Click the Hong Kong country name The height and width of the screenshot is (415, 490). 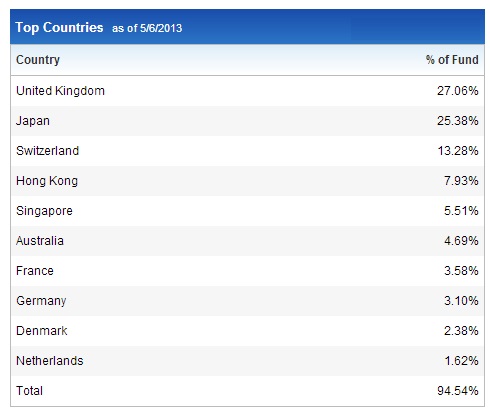[x=47, y=181]
